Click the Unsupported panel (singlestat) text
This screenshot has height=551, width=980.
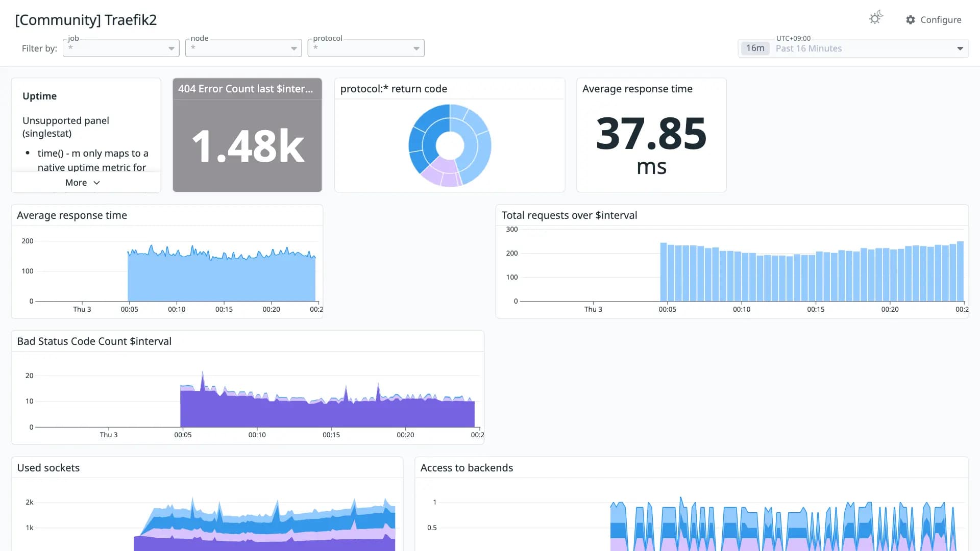coord(66,127)
